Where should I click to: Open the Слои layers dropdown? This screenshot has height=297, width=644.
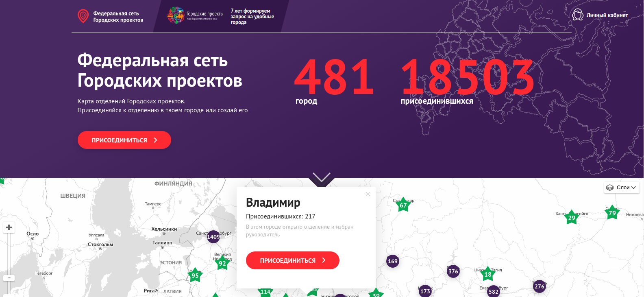[622, 188]
